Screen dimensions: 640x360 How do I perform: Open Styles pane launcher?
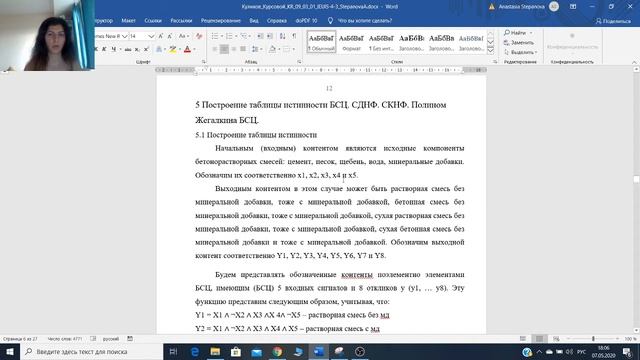495,62
